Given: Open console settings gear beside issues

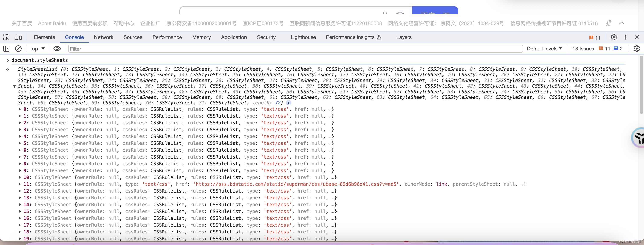Looking at the screenshot, I should click(637, 49).
